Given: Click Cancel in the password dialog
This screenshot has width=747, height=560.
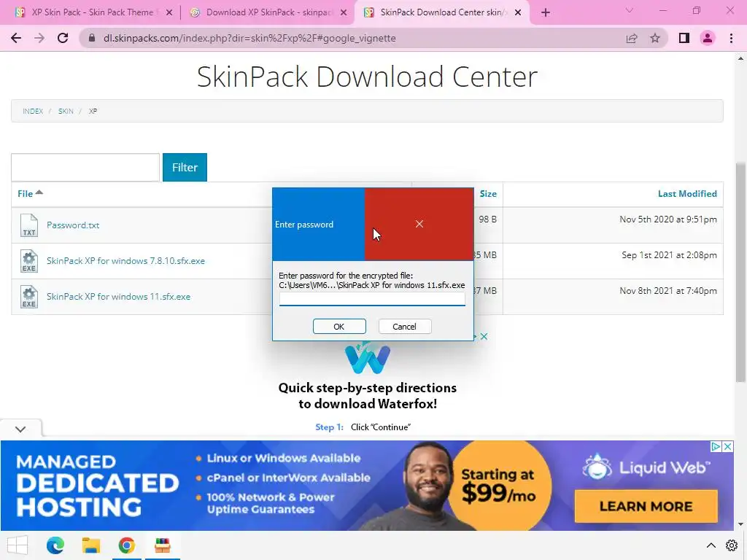Looking at the screenshot, I should (x=404, y=326).
